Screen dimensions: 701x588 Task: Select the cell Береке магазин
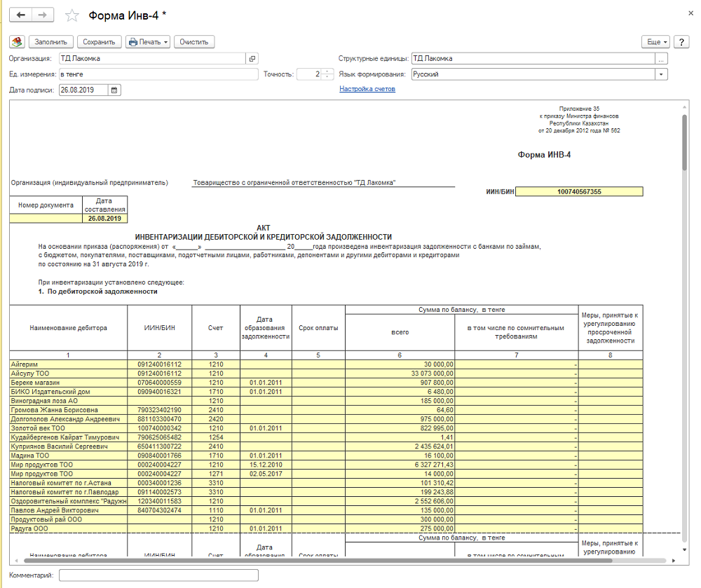tap(69, 383)
